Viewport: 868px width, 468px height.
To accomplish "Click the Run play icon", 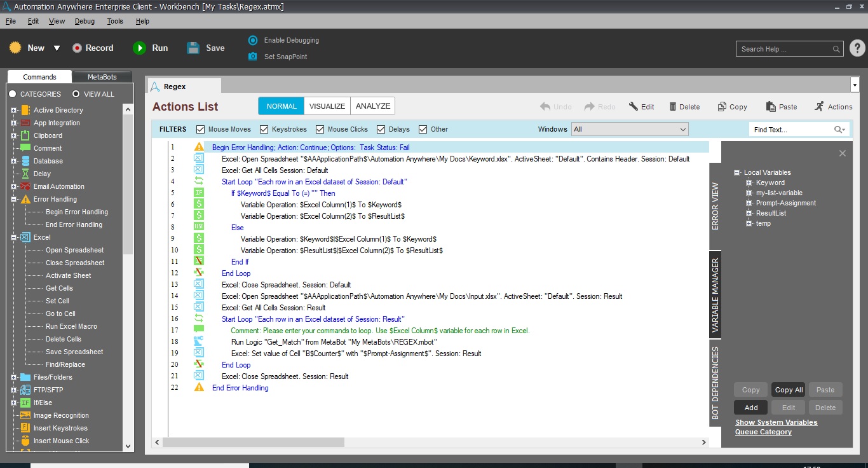I will (139, 48).
